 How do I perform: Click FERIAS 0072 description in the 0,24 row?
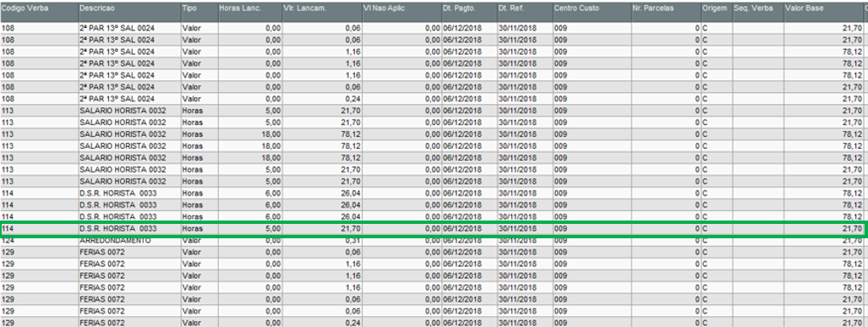click(x=102, y=323)
